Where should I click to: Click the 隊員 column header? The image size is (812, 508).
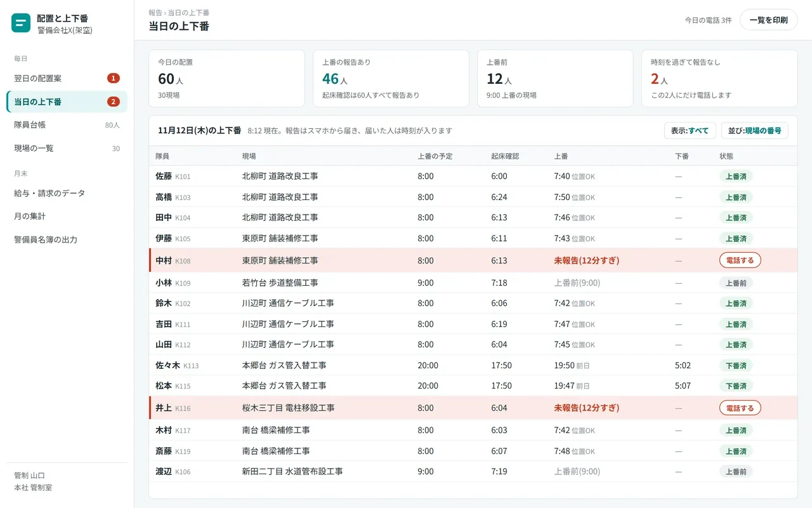pos(162,156)
